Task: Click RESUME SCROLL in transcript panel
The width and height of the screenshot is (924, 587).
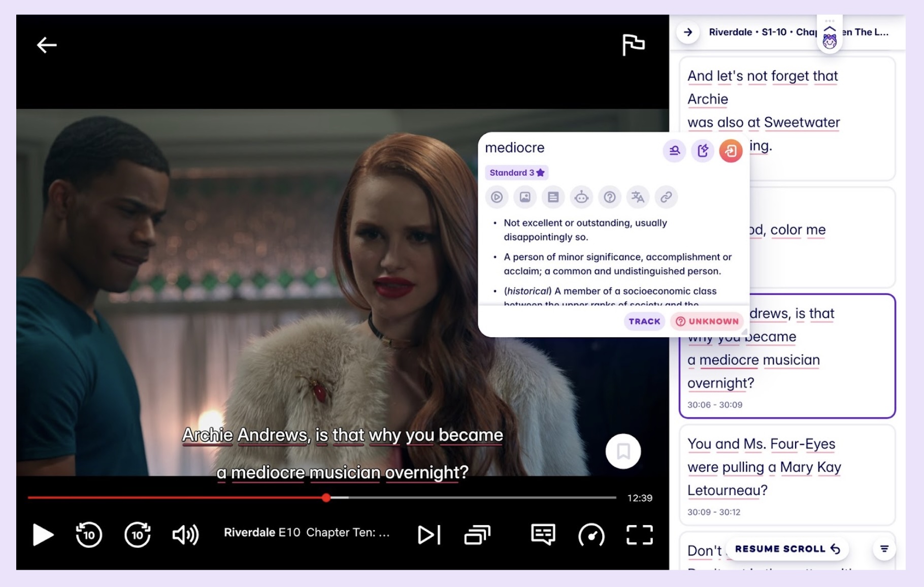Action: pos(787,549)
